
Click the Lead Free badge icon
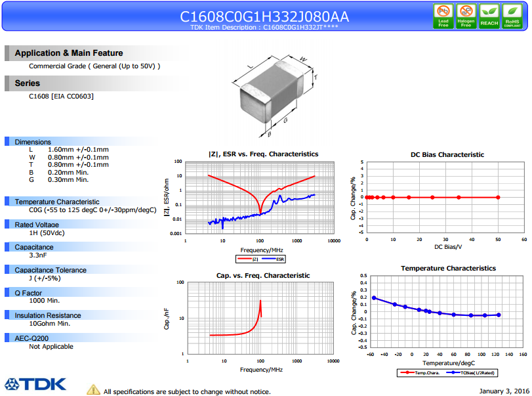tap(443, 15)
